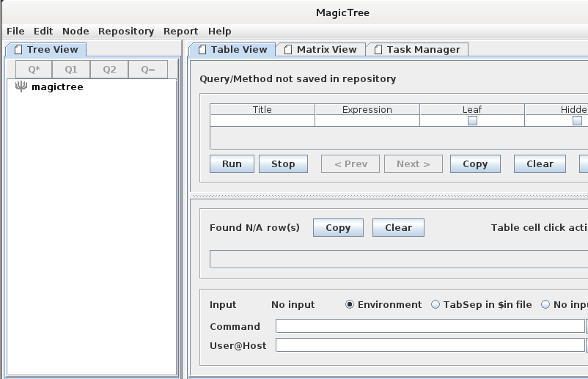Open the File menu
The image size is (588, 379).
15,31
